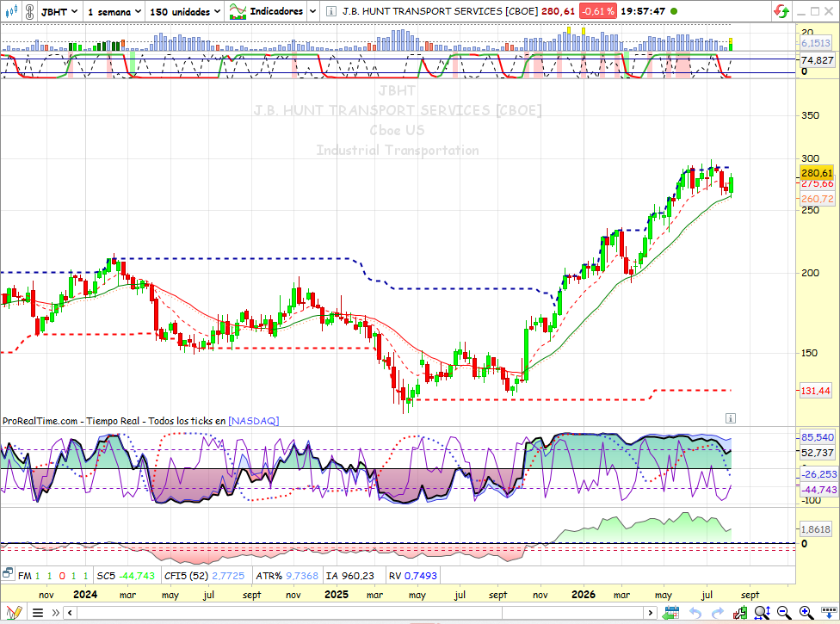The image size is (840, 624).
Task: Open the 150 unidades dropdown
Action: tap(185, 11)
